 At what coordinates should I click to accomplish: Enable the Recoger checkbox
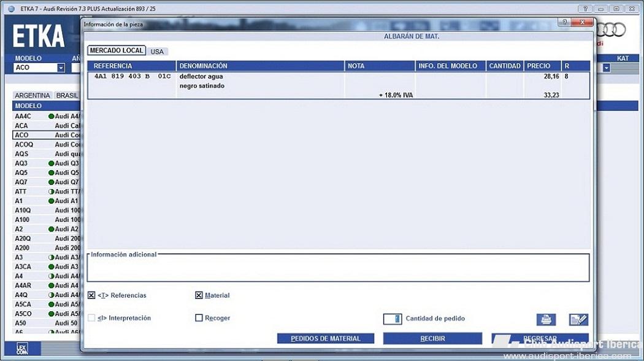[x=199, y=318]
